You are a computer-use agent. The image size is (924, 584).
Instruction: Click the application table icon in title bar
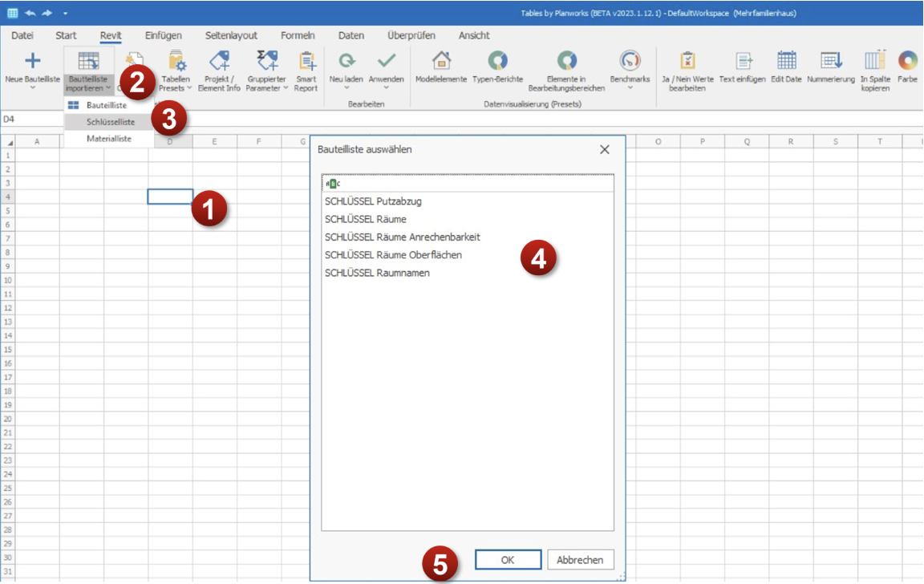(12, 13)
